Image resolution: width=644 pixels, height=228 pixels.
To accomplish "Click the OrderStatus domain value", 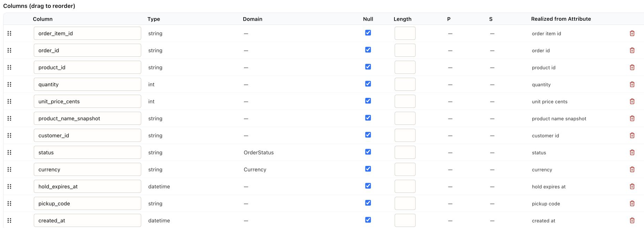I will (259, 153).
